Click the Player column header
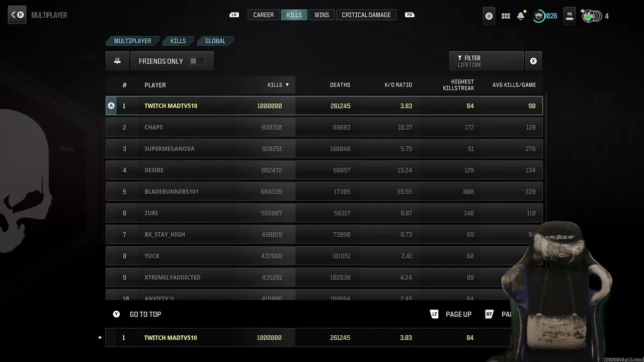Screen dimensions: 644x362 click(x=155, y=85)
